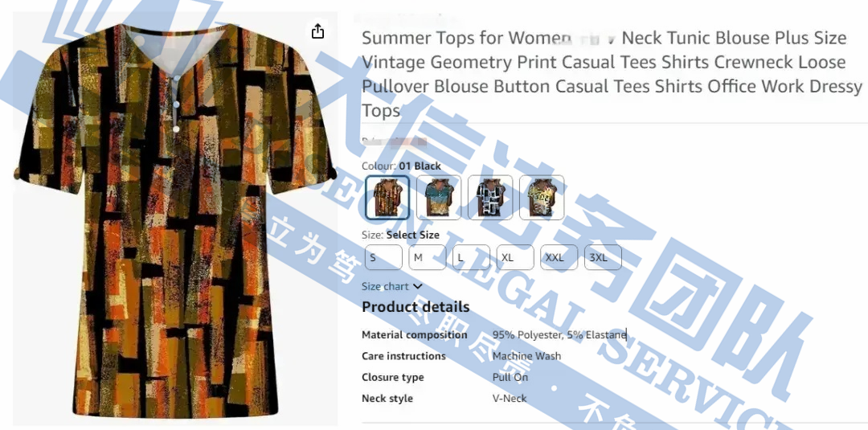Screen dimensions: 868x430
Task: Click the Neck style V-Neck value
Action: pos(510,399)
